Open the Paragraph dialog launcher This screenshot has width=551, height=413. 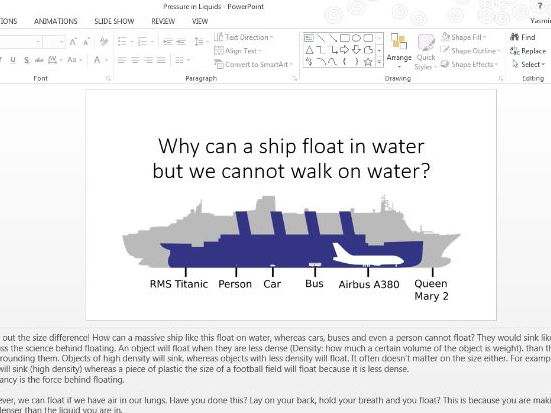point(294,79)
